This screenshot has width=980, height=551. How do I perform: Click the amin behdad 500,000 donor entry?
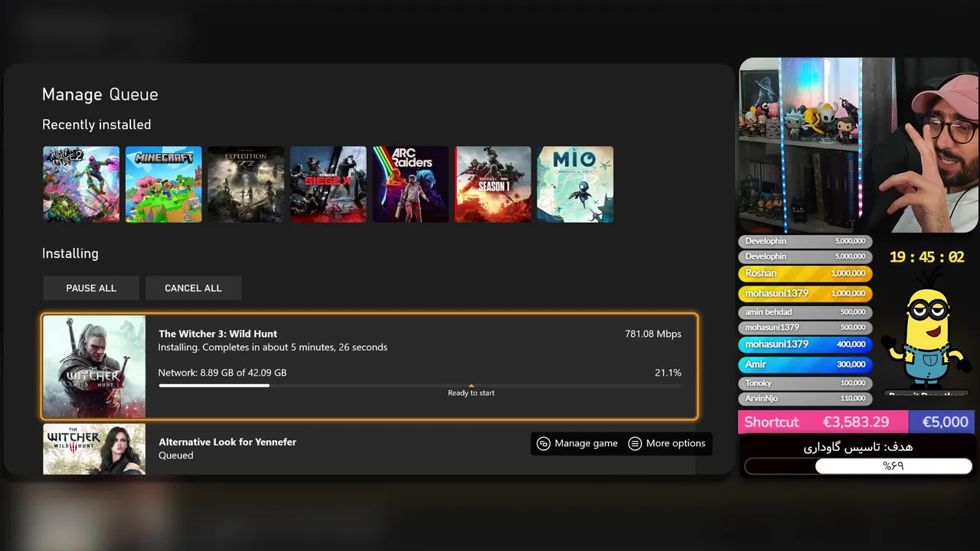(x=805, y=311)
